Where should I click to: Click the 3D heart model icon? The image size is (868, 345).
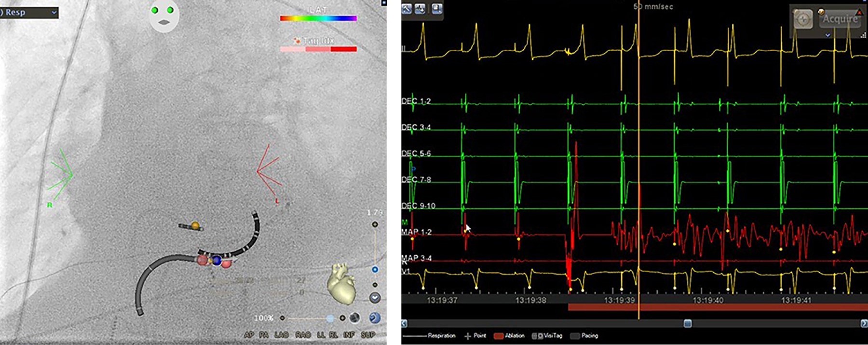[x=341, y=283]
